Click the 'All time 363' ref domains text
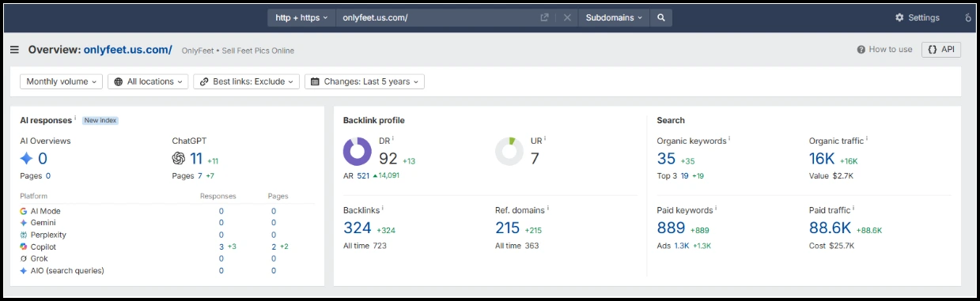 point(516,246)
